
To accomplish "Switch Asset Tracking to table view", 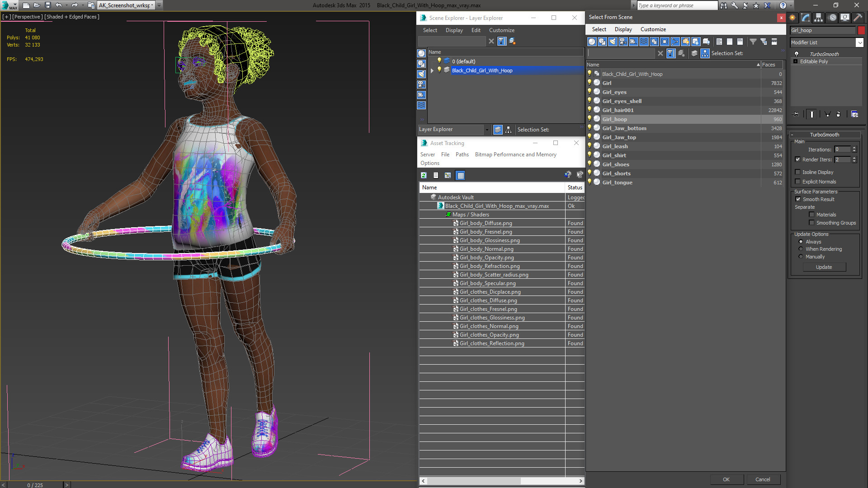I will pos(460,175).
